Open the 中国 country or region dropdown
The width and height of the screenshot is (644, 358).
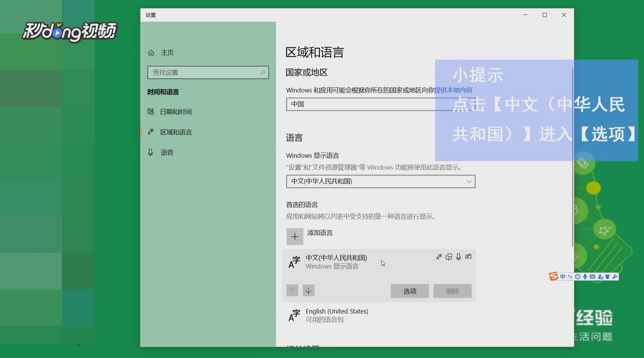pyautogui.click(x=380, y=104)
